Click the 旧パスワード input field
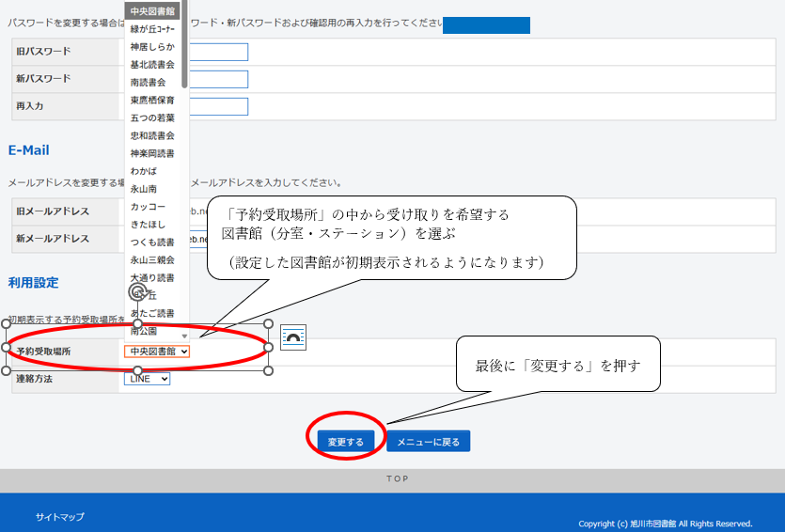Screen dimensions: 785x532 click(x=220, y=52)
